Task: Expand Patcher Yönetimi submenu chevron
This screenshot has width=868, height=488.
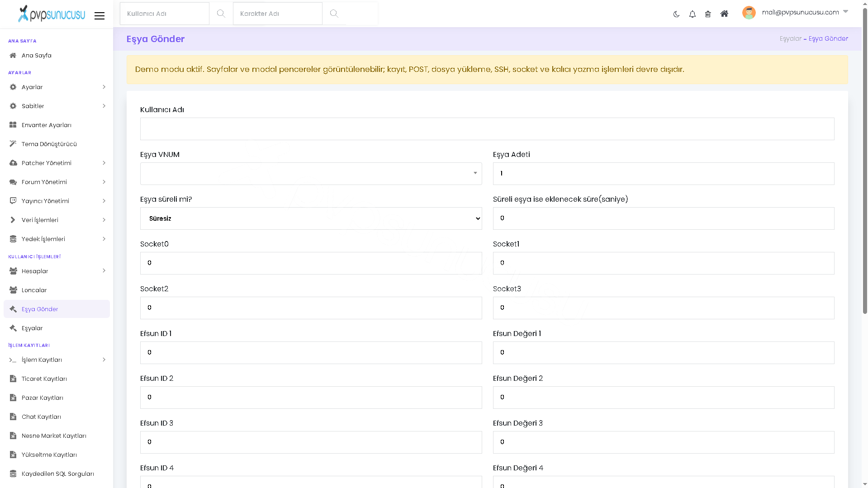Action: pyautogui.click(x=104, y=163)
